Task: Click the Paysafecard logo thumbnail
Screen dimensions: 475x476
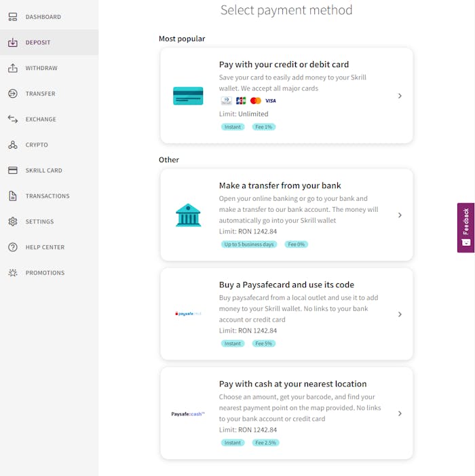Action: click(x=188, y=314)
